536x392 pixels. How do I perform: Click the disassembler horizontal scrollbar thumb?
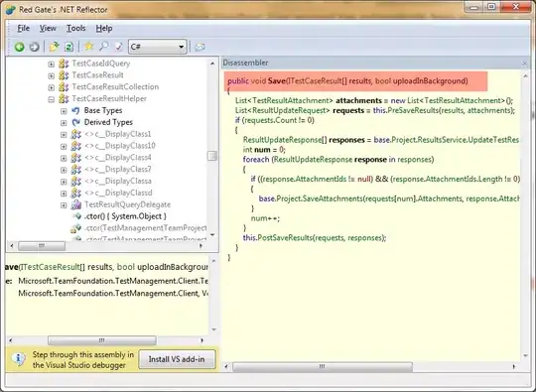coord(323,367)
